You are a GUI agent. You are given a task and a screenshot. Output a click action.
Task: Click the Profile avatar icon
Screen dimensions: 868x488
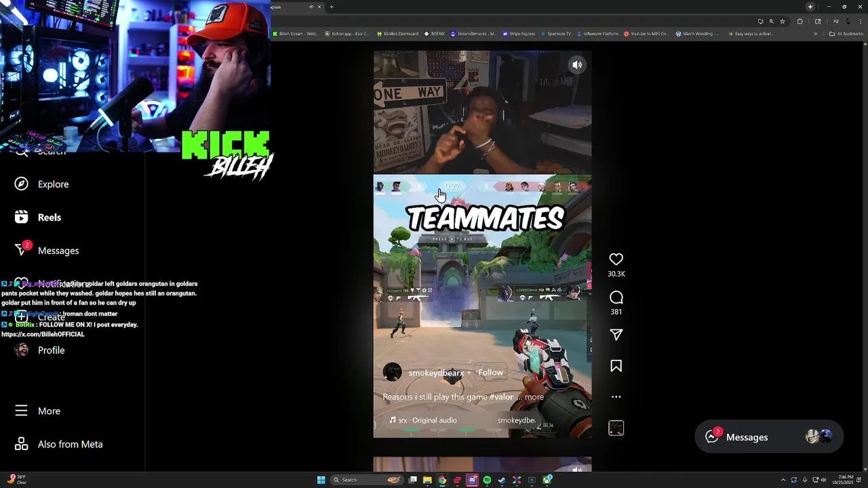[22, 350]
